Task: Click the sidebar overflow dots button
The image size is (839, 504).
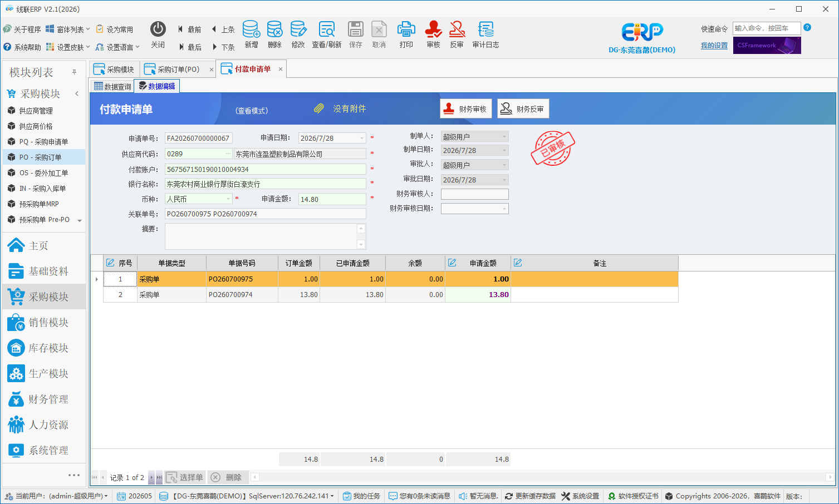Action: 74,475
